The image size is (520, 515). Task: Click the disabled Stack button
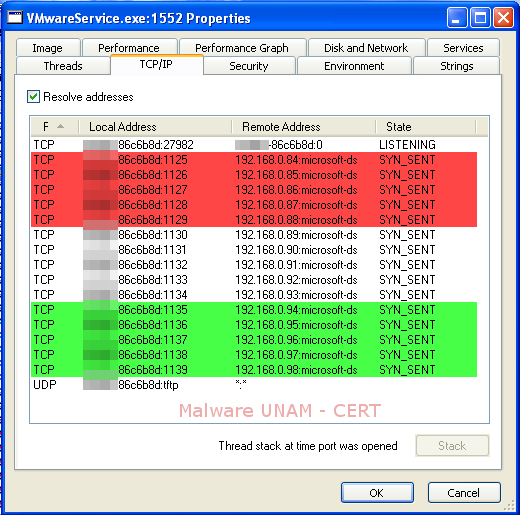(x=452, y=446)
